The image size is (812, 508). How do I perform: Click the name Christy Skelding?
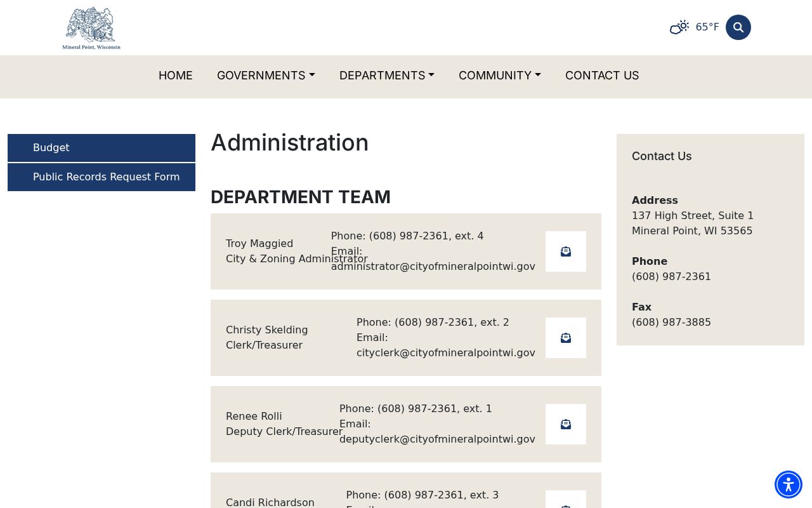tap(267, 330)
